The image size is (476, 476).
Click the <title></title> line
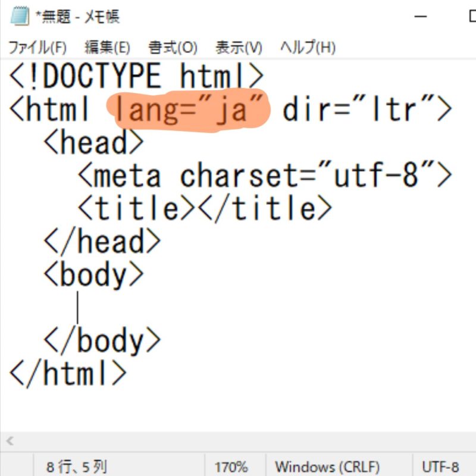[205, 208]
